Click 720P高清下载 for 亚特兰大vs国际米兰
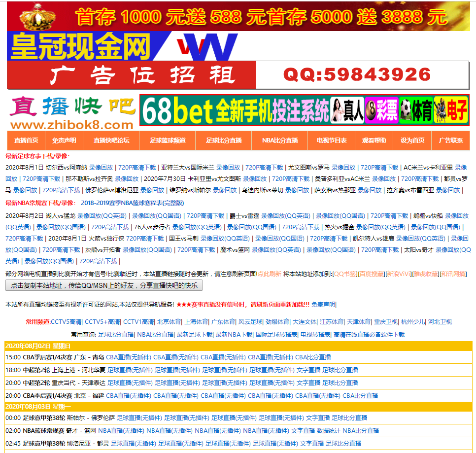476x453 pixels. (x=264, y=168)
